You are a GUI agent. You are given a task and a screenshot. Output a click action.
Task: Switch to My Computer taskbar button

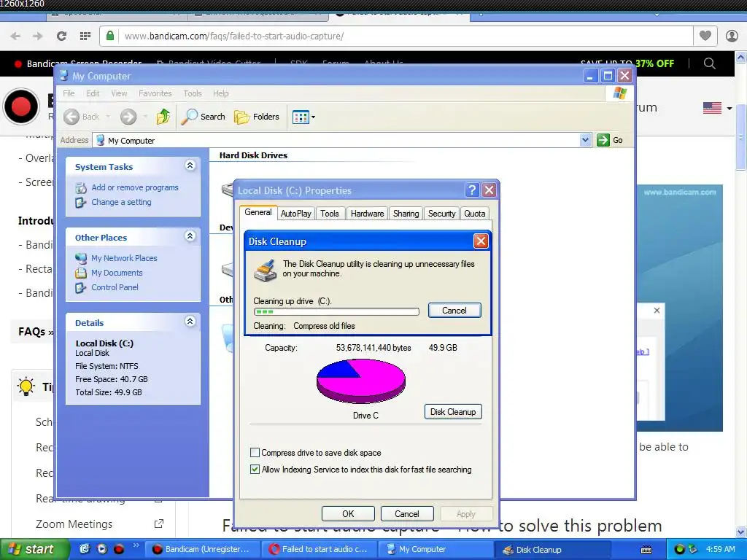pyautogui.click(x=436, y=550)
